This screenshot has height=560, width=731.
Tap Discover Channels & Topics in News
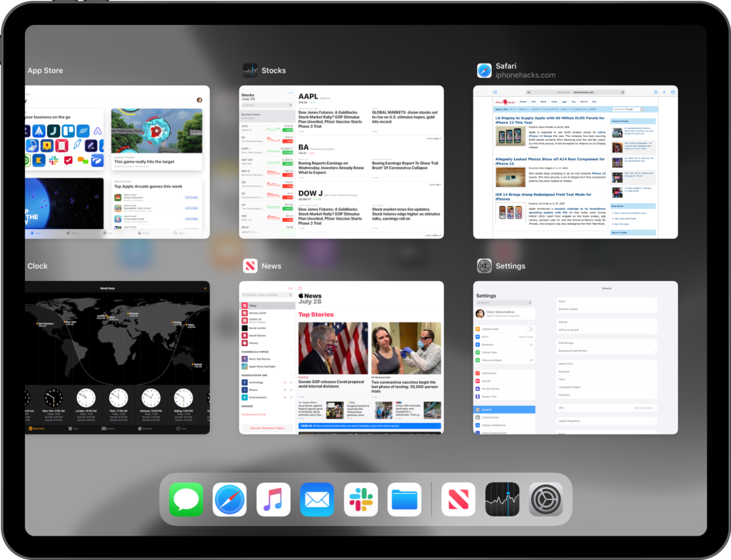(267, 428)
